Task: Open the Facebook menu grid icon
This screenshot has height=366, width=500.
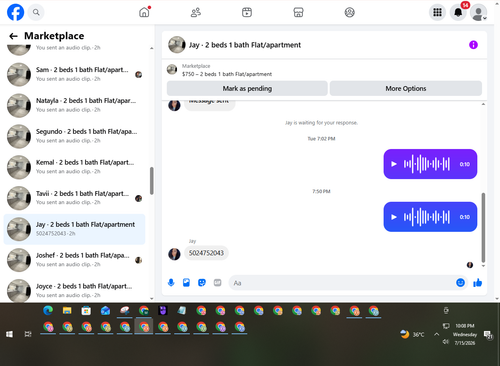Action: [x=437, y=12]
